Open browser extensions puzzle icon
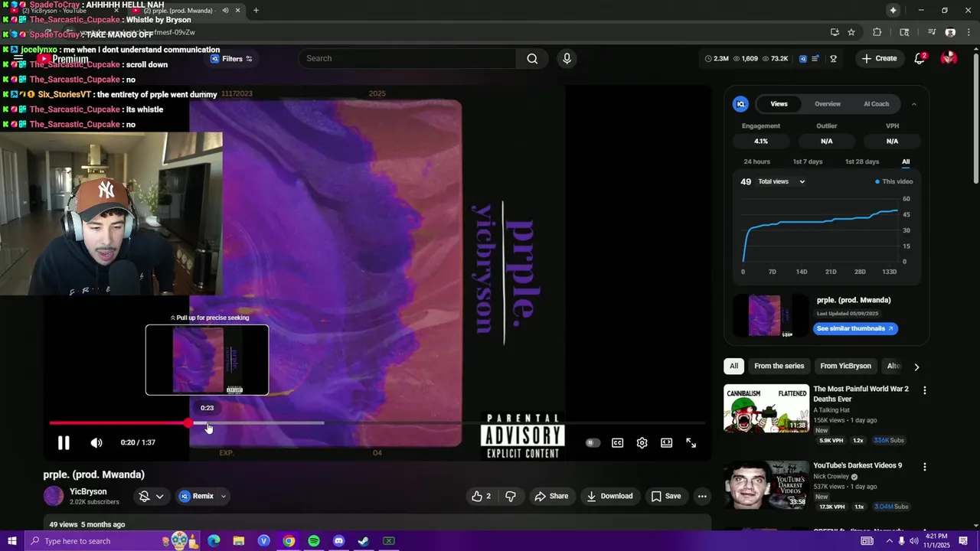This screenshot has width=980, height=551. point(877,32)
